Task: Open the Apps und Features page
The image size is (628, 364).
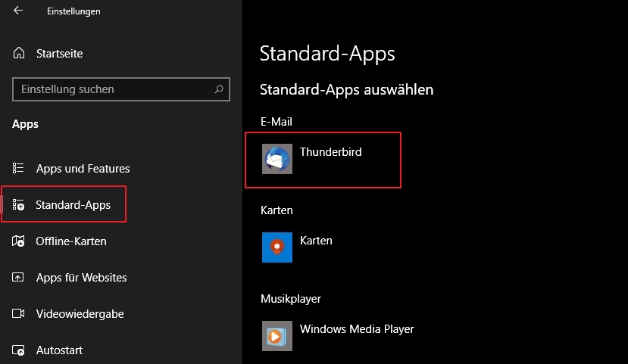Action: point(83,169)
